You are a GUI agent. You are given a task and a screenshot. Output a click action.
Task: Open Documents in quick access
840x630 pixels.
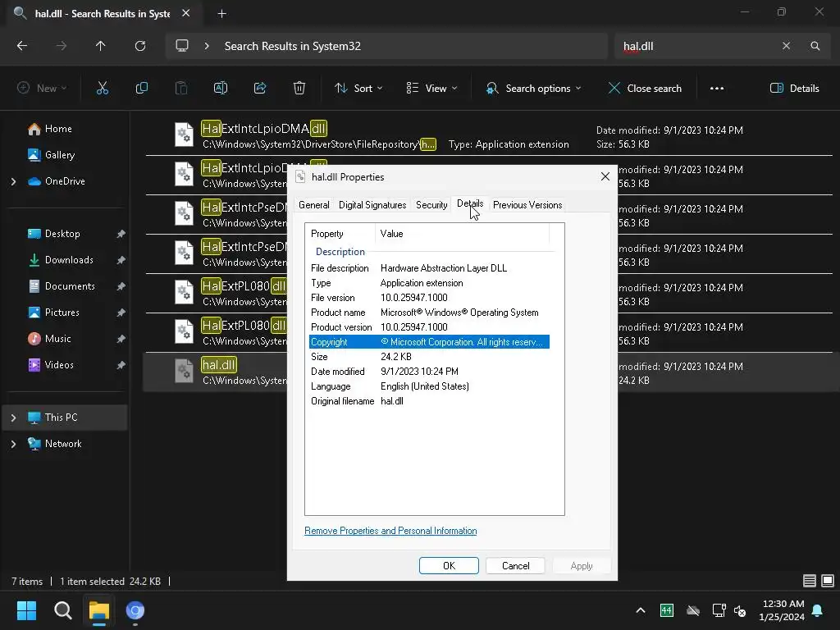tap(70, 286)
